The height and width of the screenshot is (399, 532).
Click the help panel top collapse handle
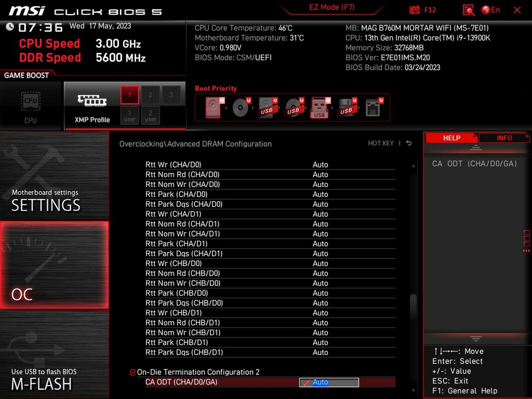(476, 148)
